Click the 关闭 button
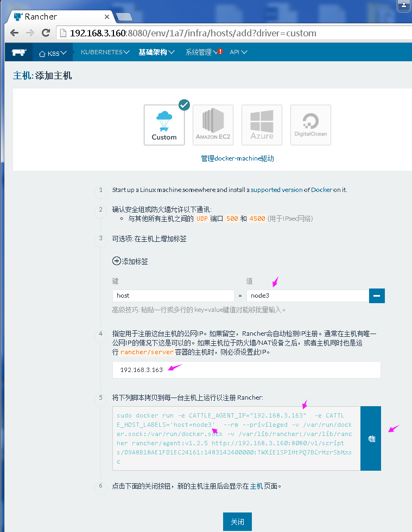412x532 pixels. click(x=237, y=522)
